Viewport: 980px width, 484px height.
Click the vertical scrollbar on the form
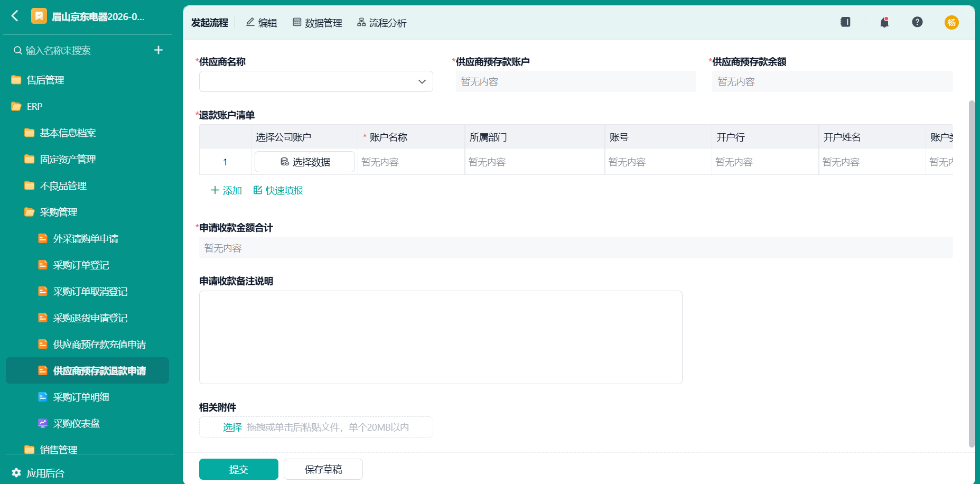point(971,274)
